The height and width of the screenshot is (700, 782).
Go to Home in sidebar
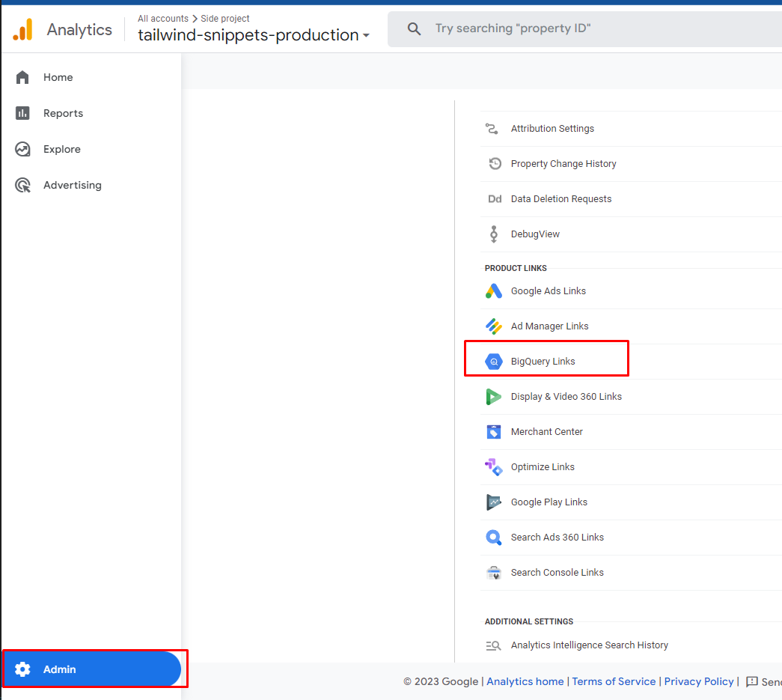[58, 77]
